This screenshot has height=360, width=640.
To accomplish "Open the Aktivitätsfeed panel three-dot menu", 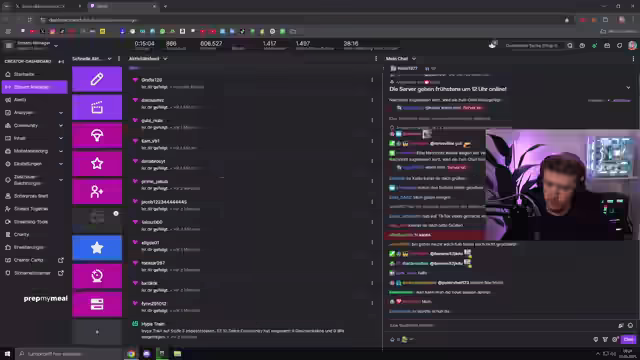I will [376, 59].
